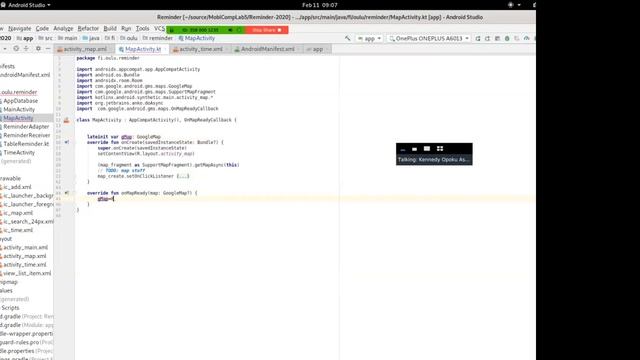
Task: Open AppDatabase in project tree
Action: [x=19, y=101]
